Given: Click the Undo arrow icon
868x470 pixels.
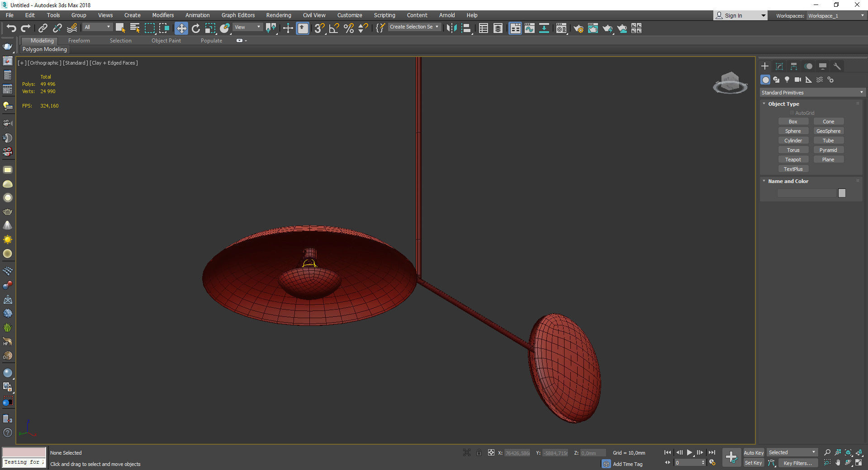Looking at the screenshot, I should click(11, 28).
